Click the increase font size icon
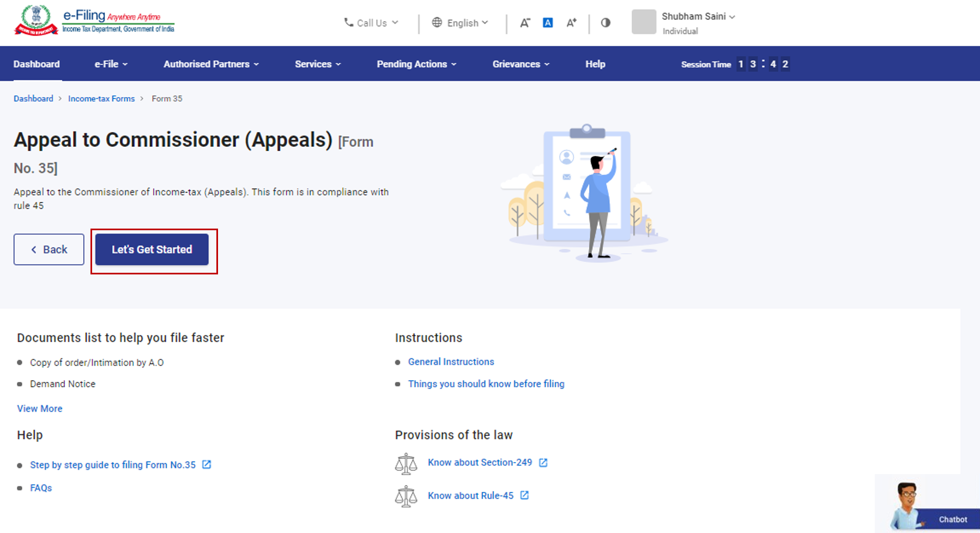 (x=571, y=23)
